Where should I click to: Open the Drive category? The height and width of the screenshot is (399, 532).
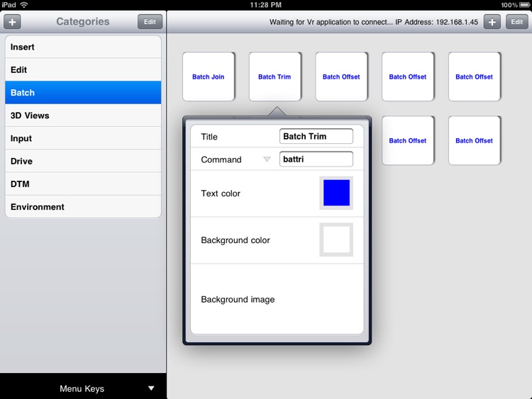coord(83,161)
